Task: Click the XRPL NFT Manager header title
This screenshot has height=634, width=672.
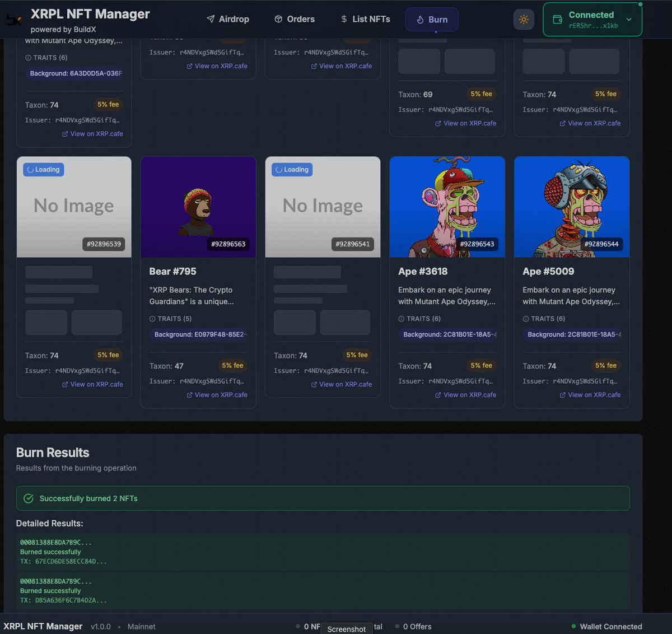Action: click(90, 14)
